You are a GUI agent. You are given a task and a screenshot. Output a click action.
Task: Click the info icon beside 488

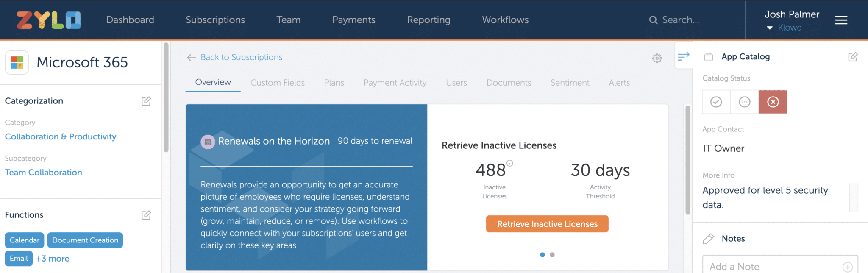(x=510, y=163)
